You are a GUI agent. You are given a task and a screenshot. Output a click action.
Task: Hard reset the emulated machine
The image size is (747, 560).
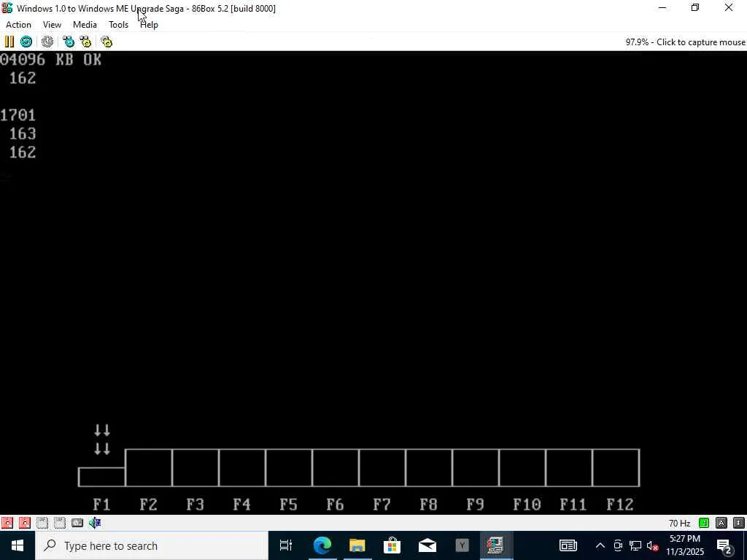point(26,42)
